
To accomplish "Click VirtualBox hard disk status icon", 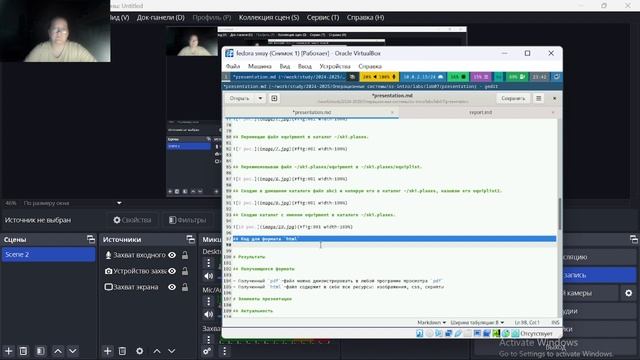I will [420, 333].
